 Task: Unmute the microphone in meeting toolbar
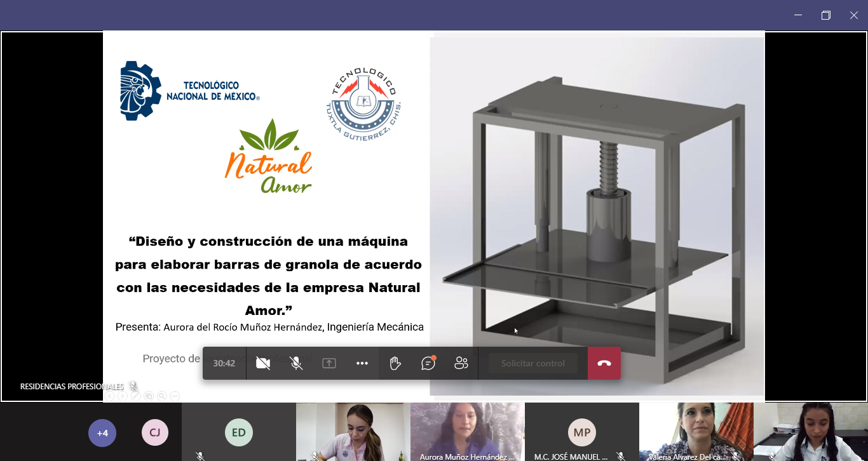click(296, 363)
